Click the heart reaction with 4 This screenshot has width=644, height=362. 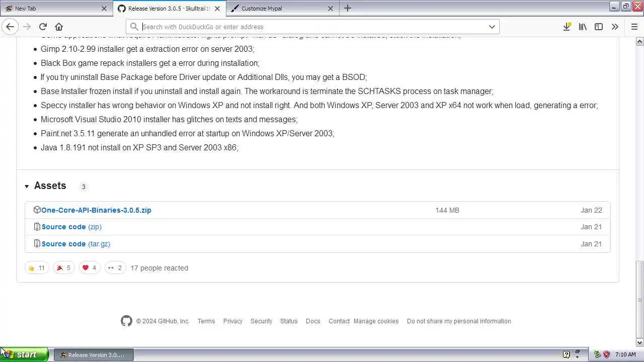[90, 268]
